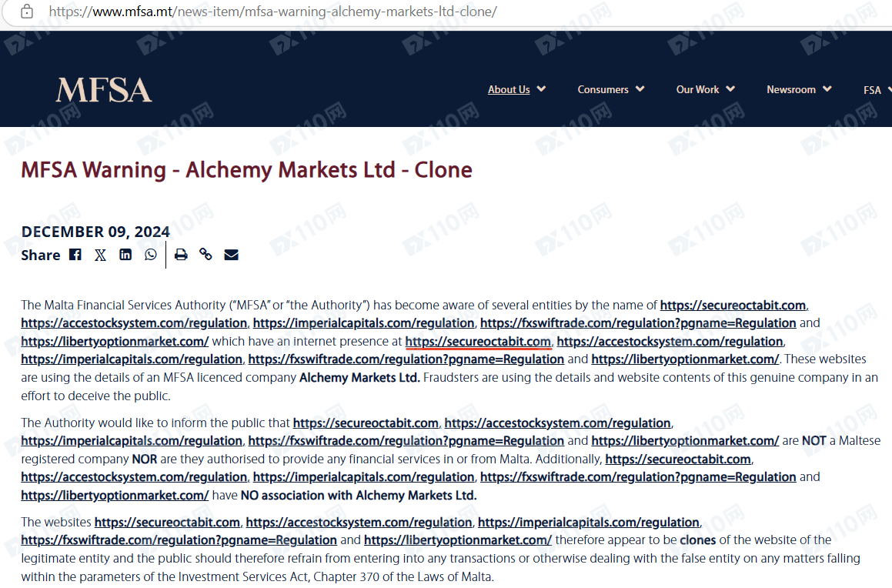Copy link with chain icon
Screen dimensions: 892x588
coord(205,254)
